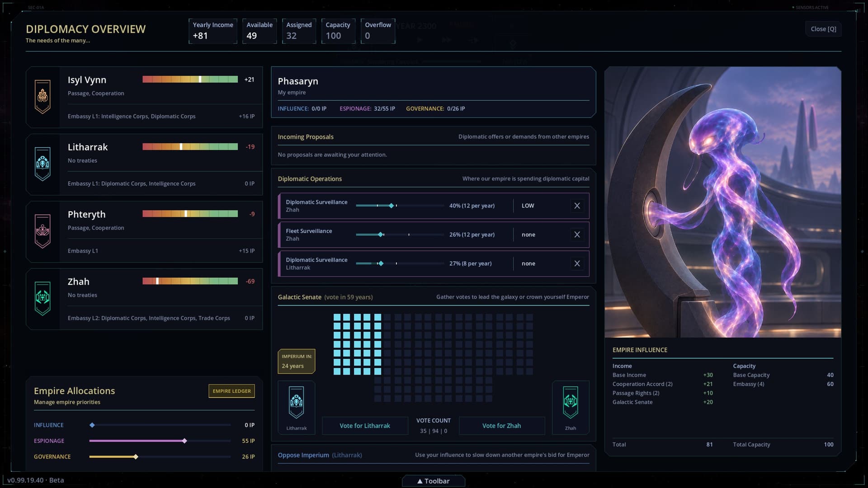Cancel the Diplomatic Surveillance operation on Litharrak
The image size is (868, 488).
click(x=577, y=263)
